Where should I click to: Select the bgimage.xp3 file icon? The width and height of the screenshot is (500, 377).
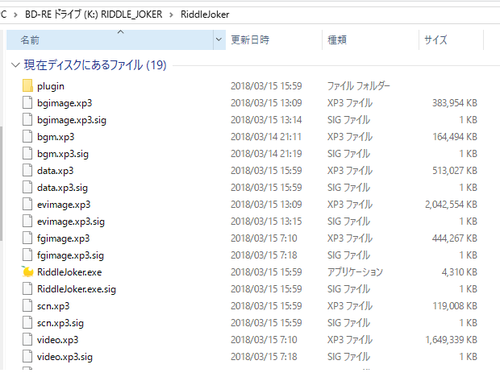[x=28, y=103]
